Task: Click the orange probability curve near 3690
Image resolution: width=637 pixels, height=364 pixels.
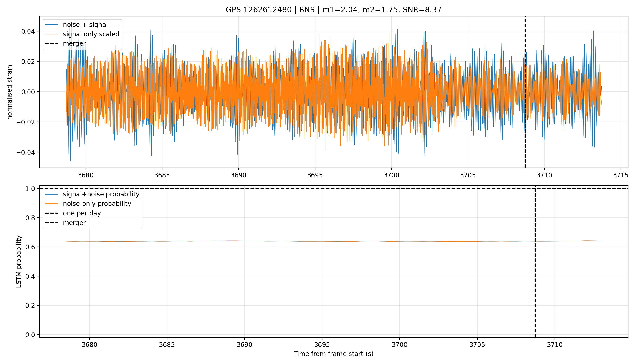Action: point(245,241)
